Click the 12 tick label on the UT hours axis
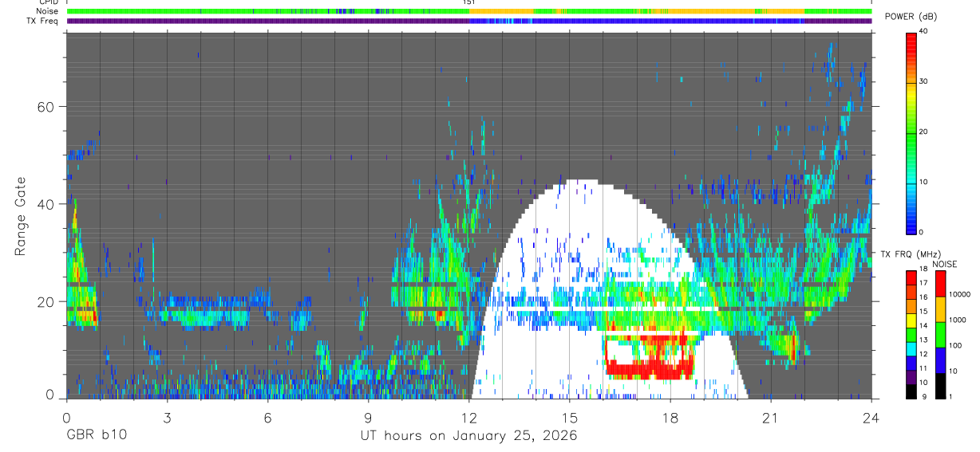This screenshot has height=452, width=980. (x=468, y=417)
